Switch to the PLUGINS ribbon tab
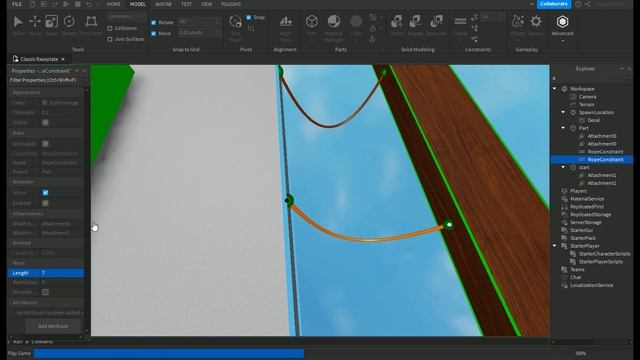This screenshot has width=640, height=360. click(x=231, y=4)
